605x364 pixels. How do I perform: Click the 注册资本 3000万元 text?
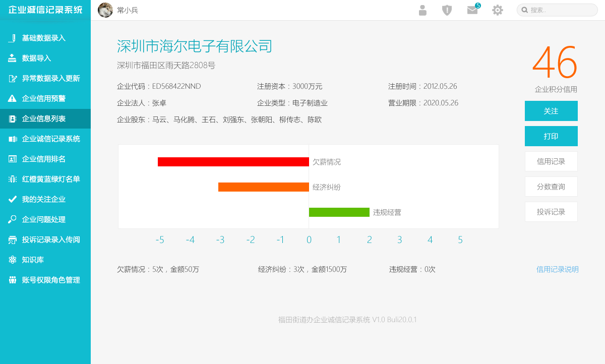289,86
